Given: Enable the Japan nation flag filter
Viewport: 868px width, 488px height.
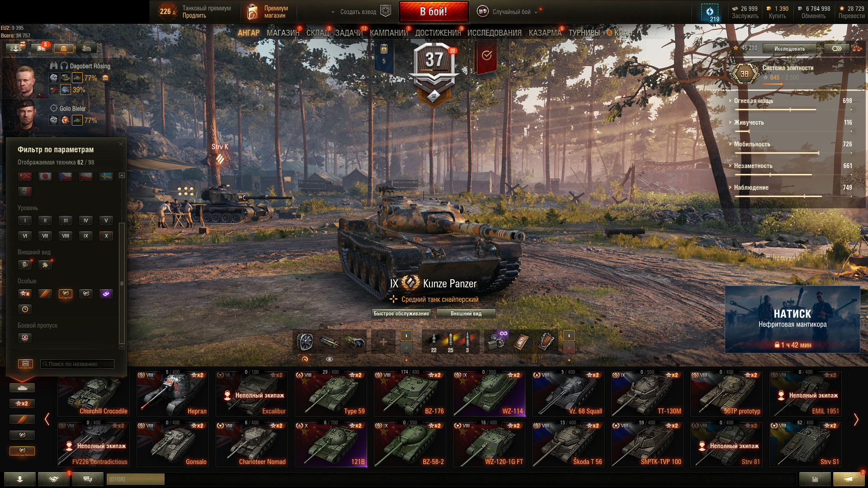Looking at the screenshot, I should [45, 176].
